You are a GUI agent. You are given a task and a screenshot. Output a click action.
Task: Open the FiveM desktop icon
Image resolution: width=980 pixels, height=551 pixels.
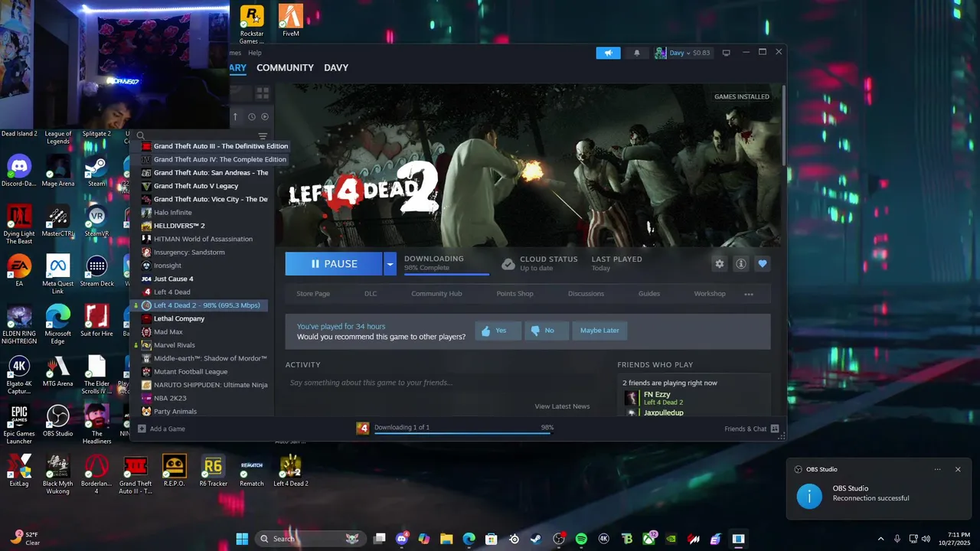click(x=290, y=21)
